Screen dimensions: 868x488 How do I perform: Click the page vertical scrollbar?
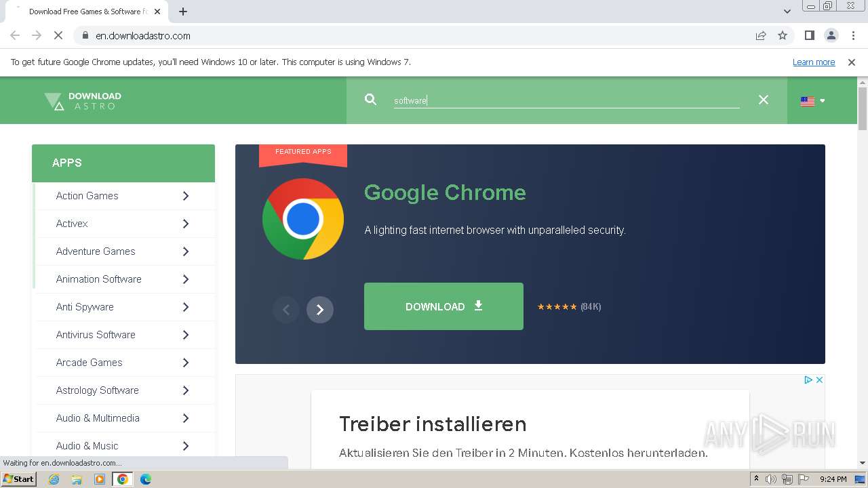point(863,108)
